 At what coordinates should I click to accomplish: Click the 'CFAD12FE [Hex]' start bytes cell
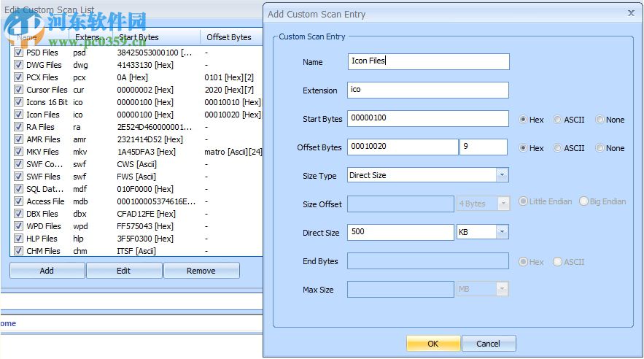(x=146, y=214)
